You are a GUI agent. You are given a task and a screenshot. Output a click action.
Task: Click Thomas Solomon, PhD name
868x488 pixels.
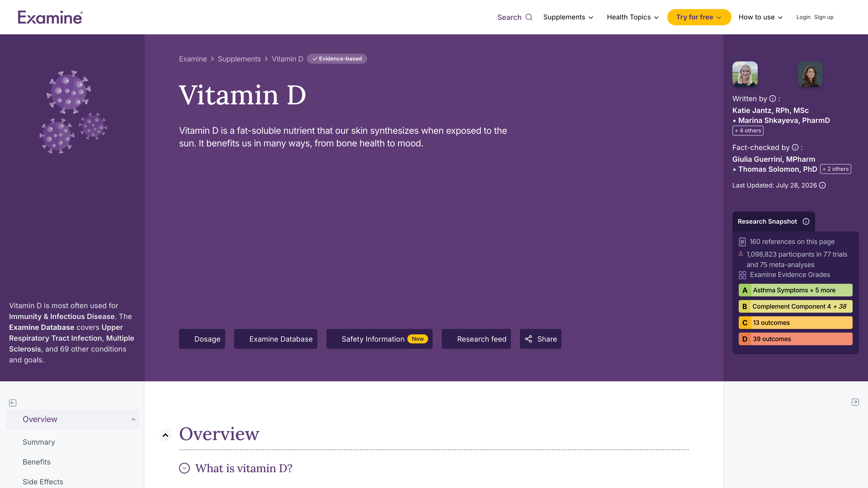778,169
